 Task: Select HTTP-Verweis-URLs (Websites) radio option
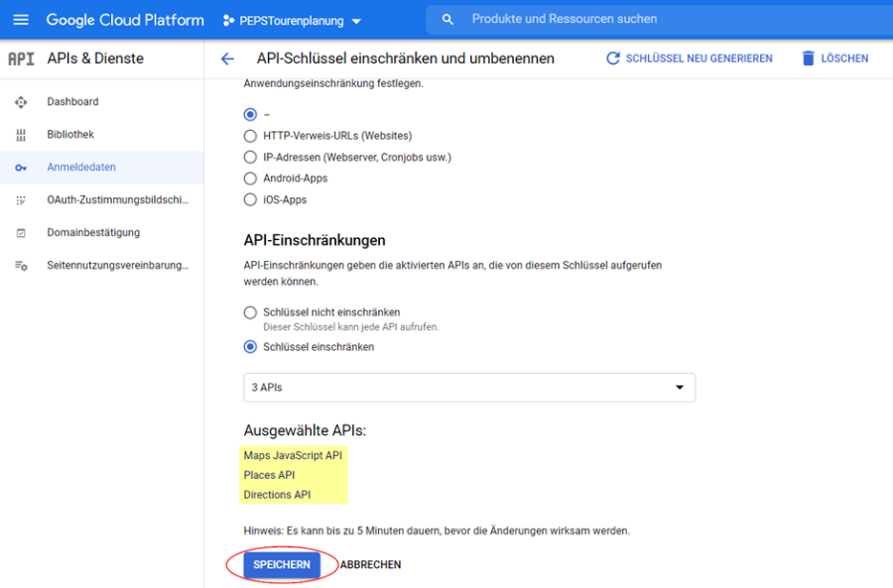pyautogui.click(x=250, y=136)
